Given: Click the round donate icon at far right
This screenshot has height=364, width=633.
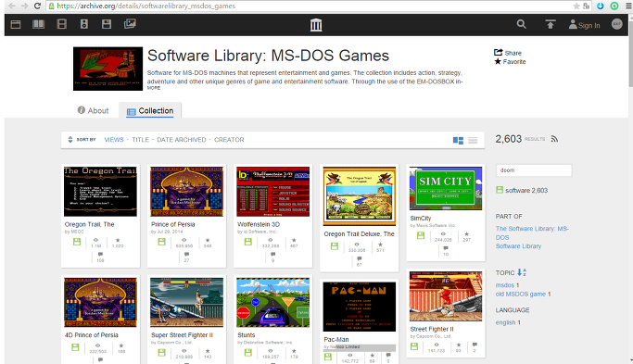Looking at the screenshot, I should point(617,24).
